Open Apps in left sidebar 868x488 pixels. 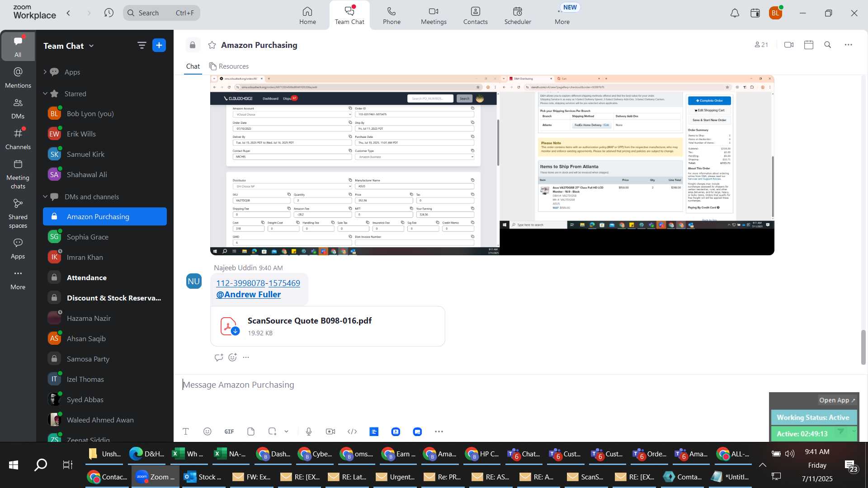(18, 248)
